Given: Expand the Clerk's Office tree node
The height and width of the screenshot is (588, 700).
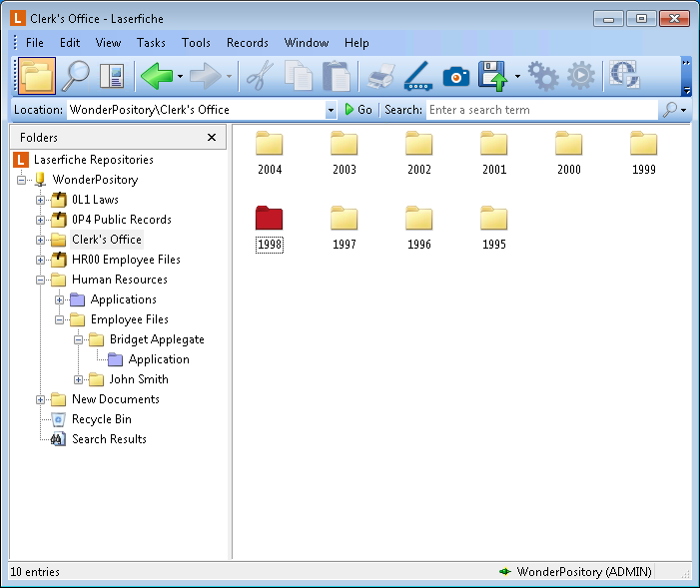Looking at the screenshot, I should [x=40, y=241].
